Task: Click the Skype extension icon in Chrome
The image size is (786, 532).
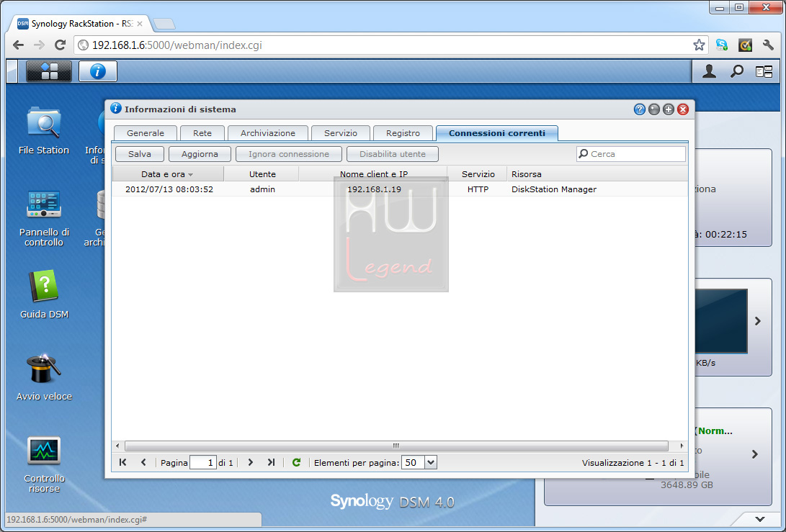Action: (722, 45)
